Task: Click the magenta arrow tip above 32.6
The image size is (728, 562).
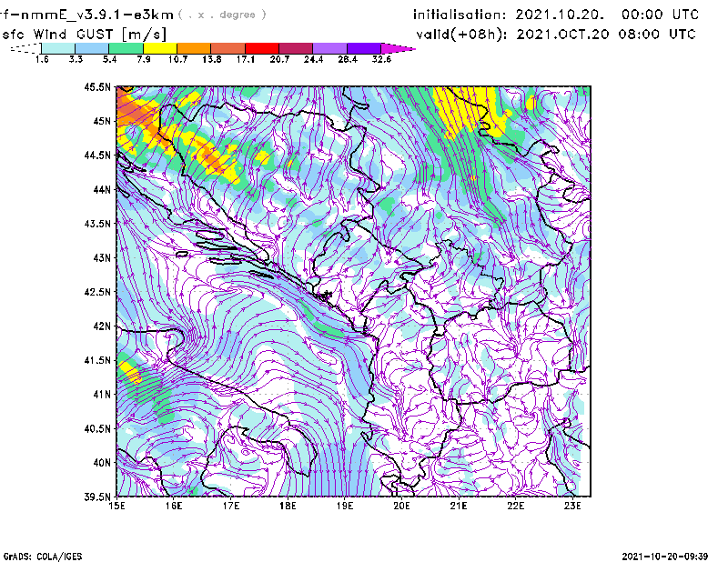Action: (398, 48)
